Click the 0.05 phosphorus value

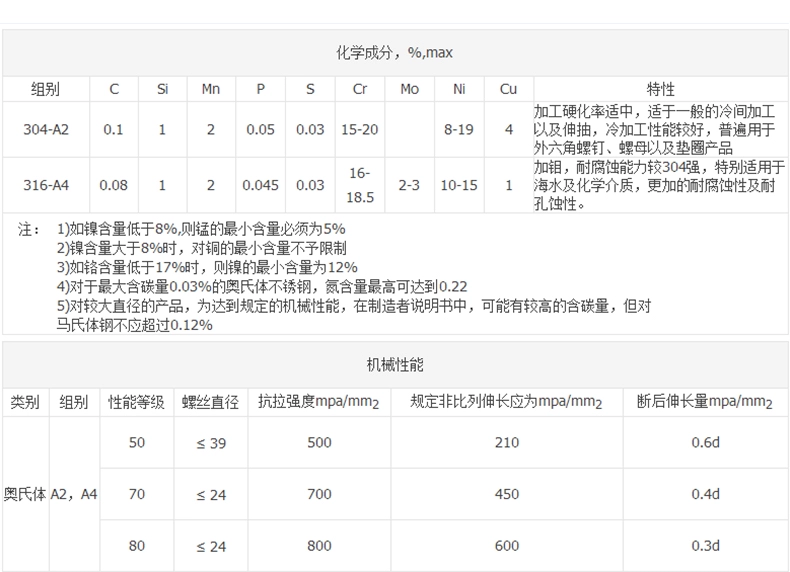(260, 130)
